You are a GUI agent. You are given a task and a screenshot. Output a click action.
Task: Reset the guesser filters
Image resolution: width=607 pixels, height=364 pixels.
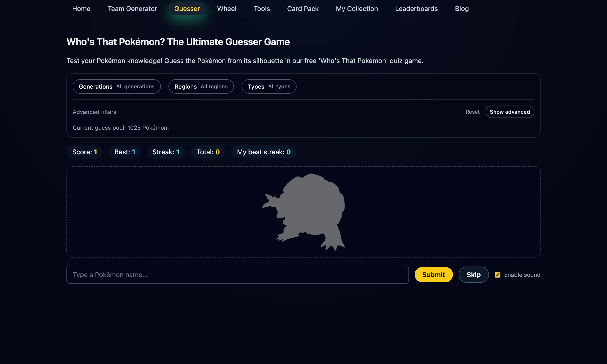click(x=472, y=112)
